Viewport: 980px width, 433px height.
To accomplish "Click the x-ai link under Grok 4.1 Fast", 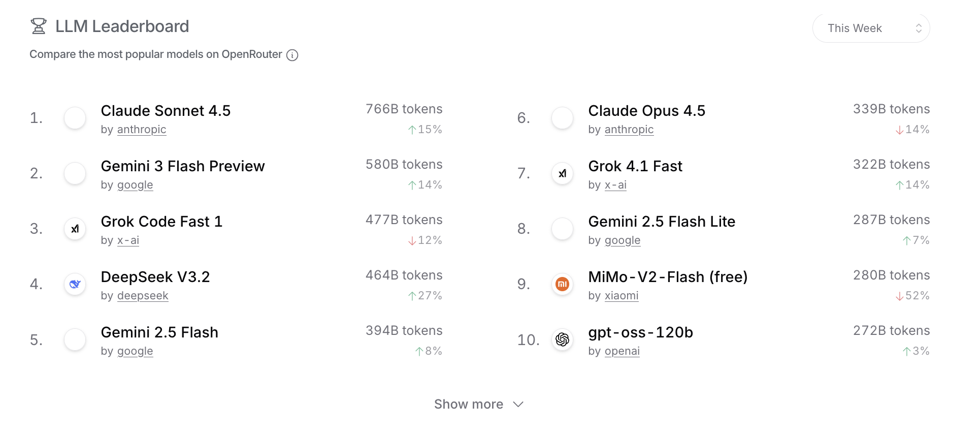I will (x=615, y=185).
